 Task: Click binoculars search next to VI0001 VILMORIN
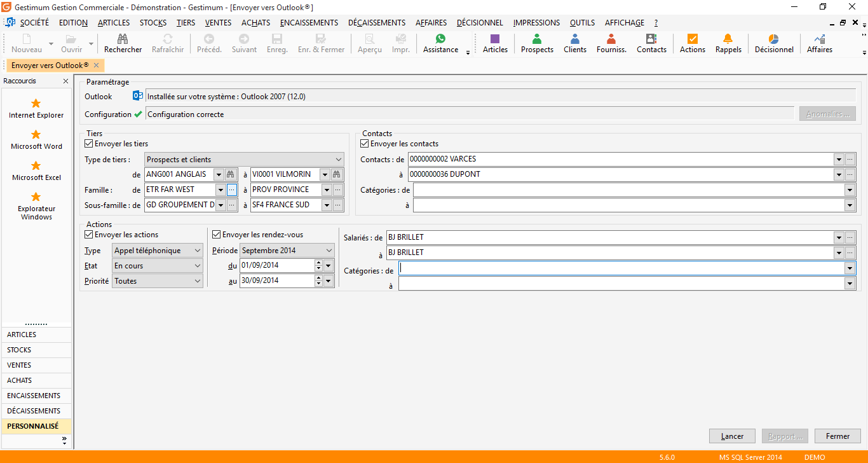[x=337, y=174]
